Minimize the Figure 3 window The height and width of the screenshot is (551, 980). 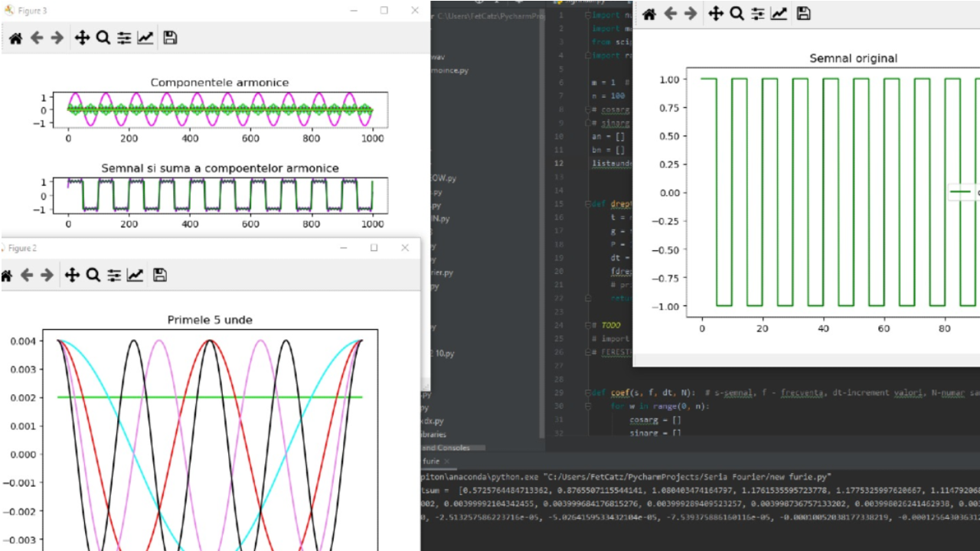pyautogui.click(x=354, y=11)
